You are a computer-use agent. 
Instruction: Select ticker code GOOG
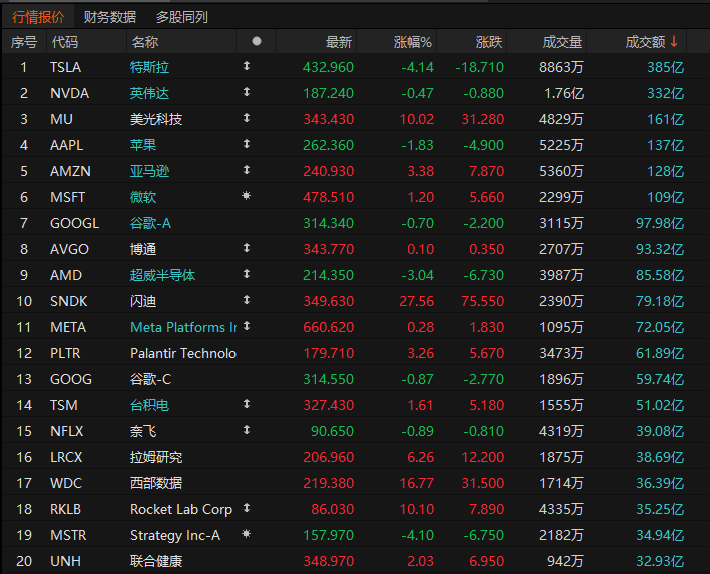coord(71,379)
